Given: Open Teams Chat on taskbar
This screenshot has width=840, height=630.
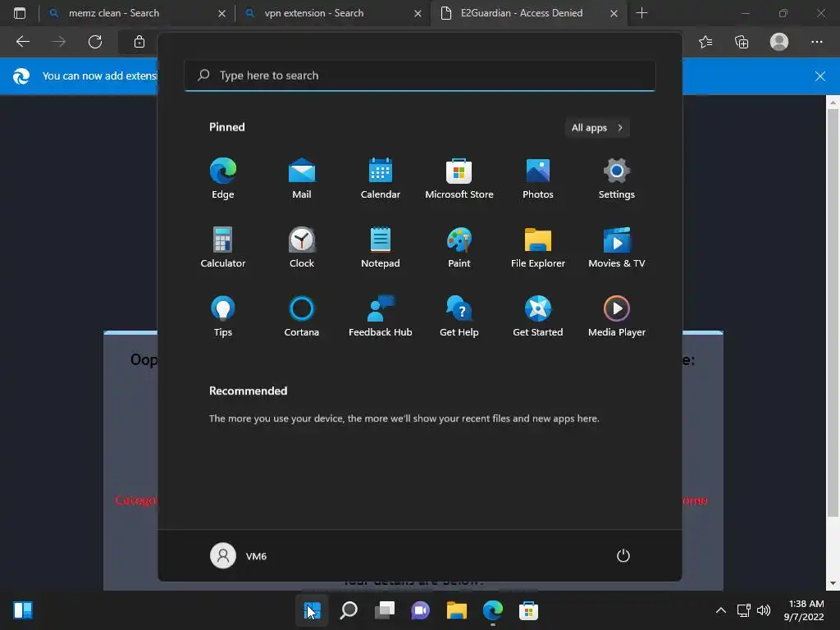Looking at the screenshot, I should coord(421,610).
